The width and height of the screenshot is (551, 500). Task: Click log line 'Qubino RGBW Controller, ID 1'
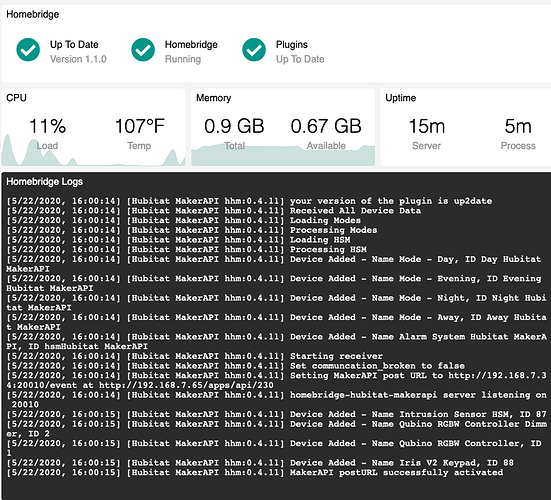(x=274, y=448)
